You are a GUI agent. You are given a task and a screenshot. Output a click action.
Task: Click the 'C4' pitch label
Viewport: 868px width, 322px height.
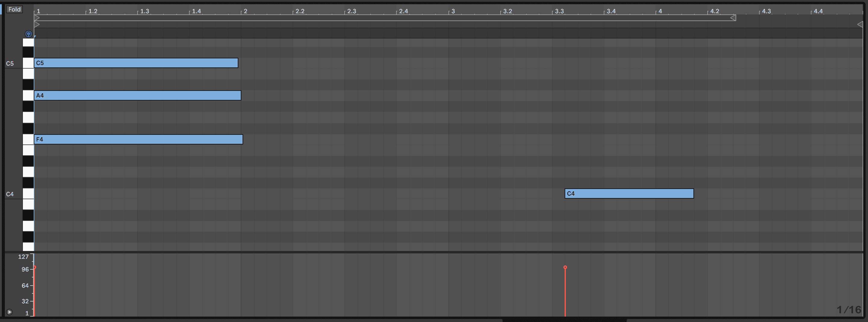click(10, 194)
